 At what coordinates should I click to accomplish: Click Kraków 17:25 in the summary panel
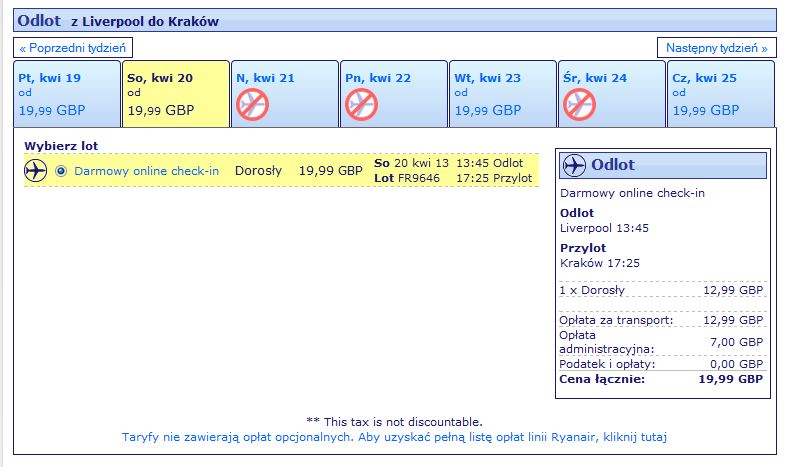coord(600,263)
